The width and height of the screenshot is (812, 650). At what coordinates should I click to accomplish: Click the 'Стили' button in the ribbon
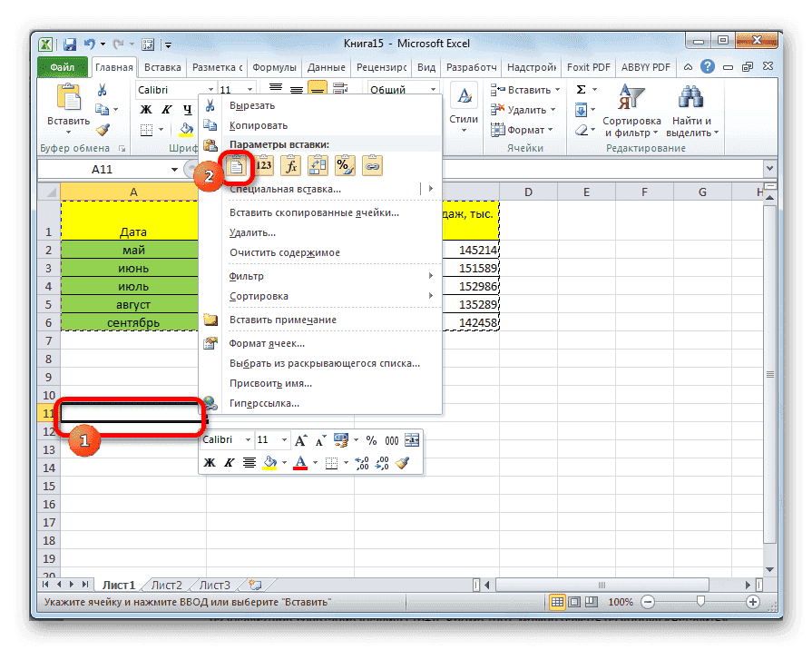(463, 102)
